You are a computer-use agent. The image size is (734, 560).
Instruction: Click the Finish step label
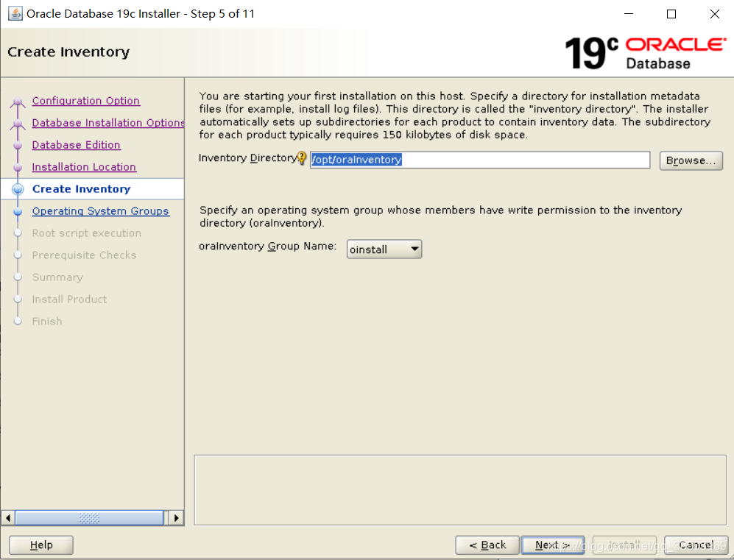point(47,322)
